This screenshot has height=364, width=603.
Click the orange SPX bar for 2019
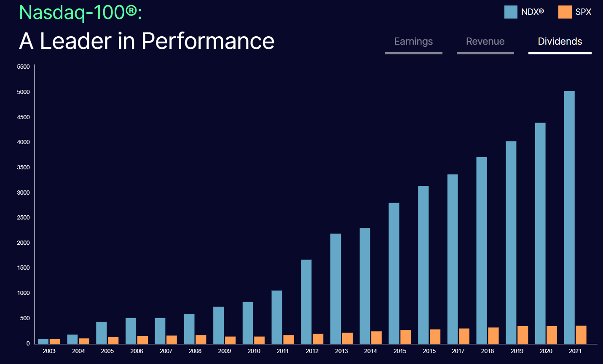point(523,335)
